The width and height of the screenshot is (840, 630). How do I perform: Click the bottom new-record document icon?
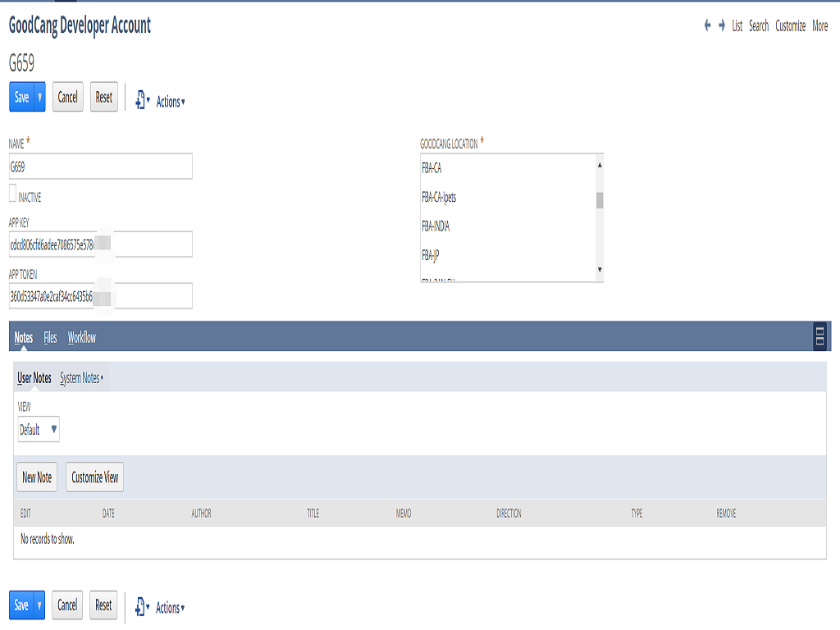[x=140, y=606]
